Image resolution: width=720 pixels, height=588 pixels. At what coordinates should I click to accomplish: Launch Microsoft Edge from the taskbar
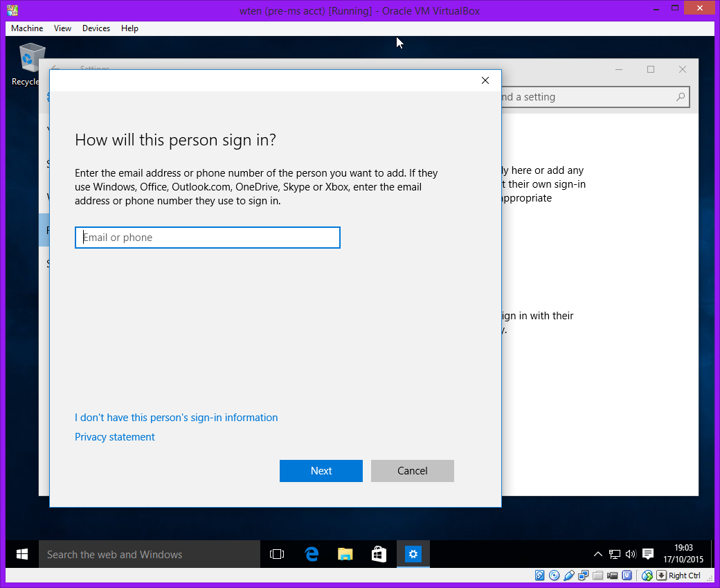(x=312, y=554)
